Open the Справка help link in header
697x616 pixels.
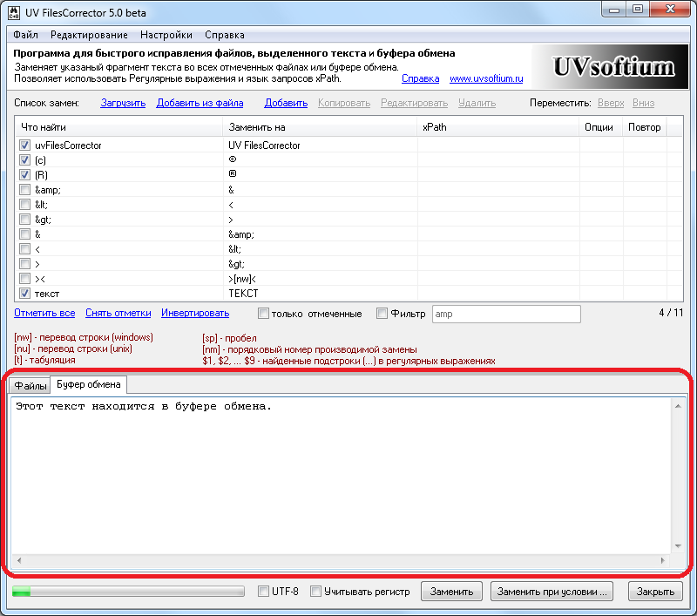click(421, 78)
